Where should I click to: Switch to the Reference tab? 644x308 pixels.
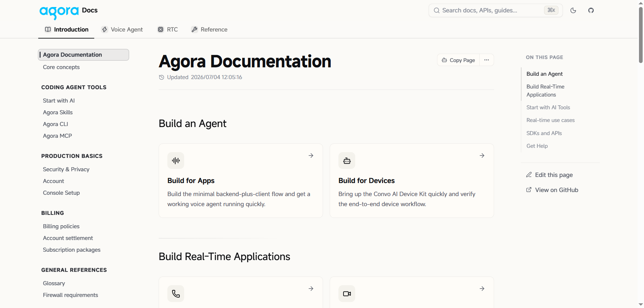[x=209, y=29]
